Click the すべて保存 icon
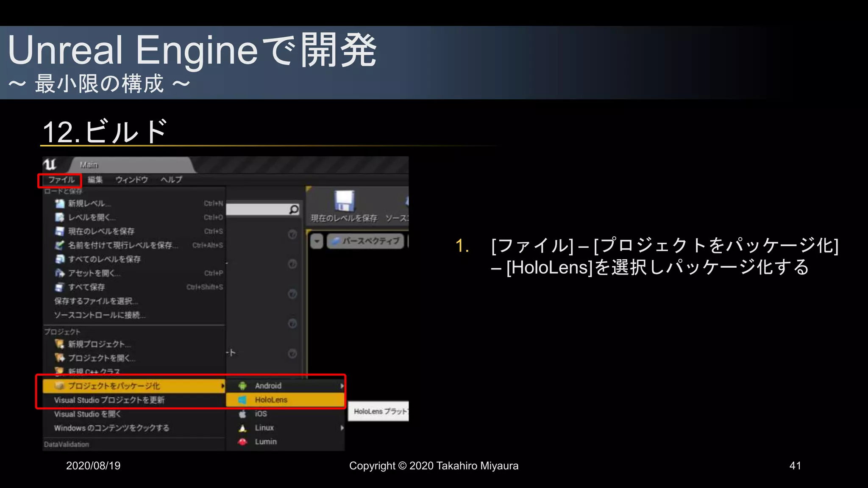 (60, 287)
